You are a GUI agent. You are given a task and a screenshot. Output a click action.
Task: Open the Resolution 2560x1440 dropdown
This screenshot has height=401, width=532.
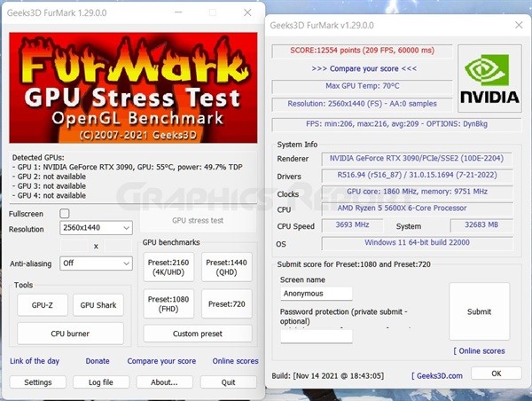pos(96,228)
